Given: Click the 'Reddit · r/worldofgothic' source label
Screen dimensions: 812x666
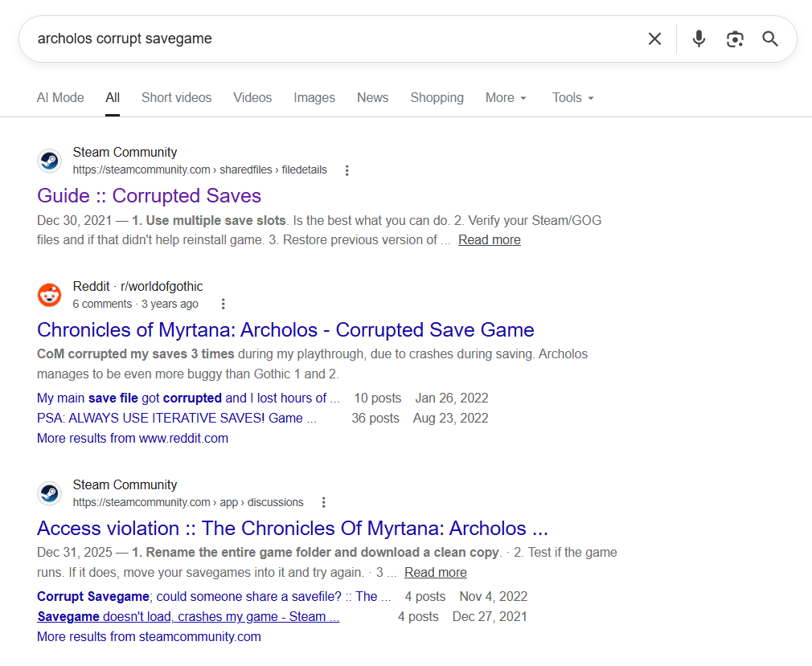Looking at the screenshot, I should click(137, 286).
